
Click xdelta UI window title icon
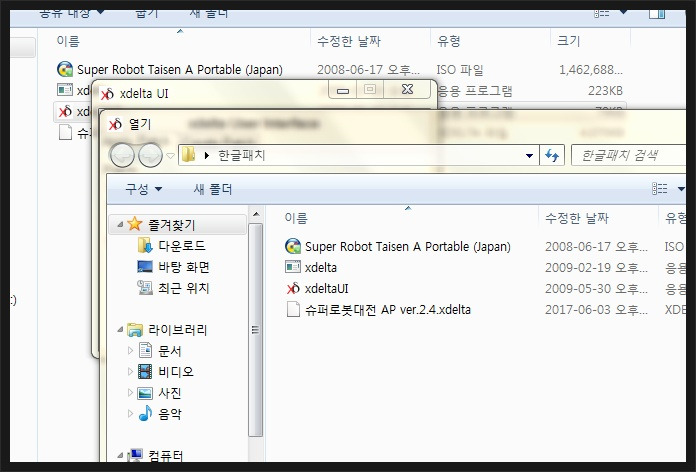(x=107, y=94)
